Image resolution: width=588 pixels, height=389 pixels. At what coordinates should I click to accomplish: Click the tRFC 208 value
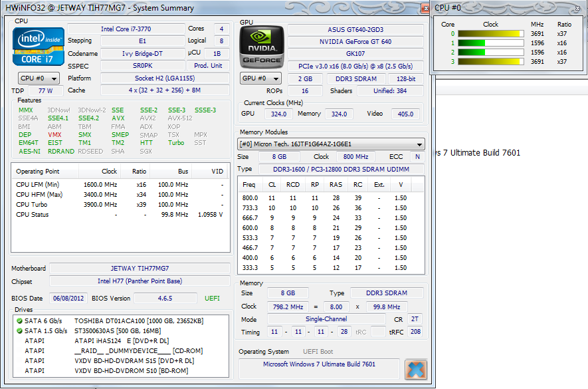[415, 332]
